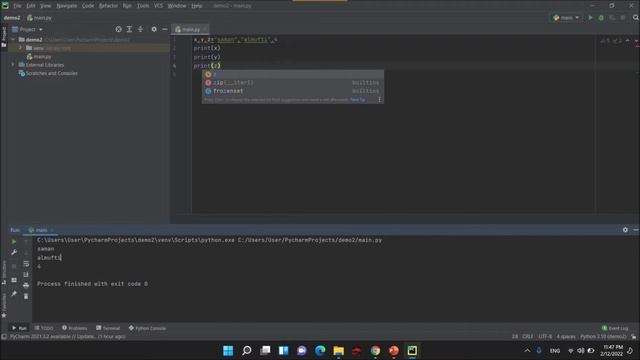Image resolution: width=640 pixels, height=360 pixels.
Task: Open the TODO tool window
Action: [x=44, y=328]
